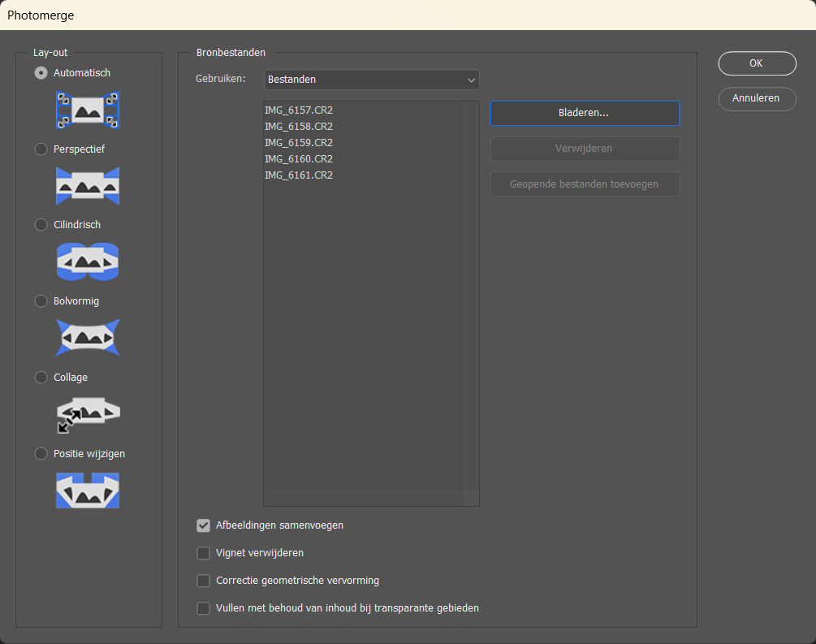Click the Positie wijzigen layout icon

(x=88, y=491)
